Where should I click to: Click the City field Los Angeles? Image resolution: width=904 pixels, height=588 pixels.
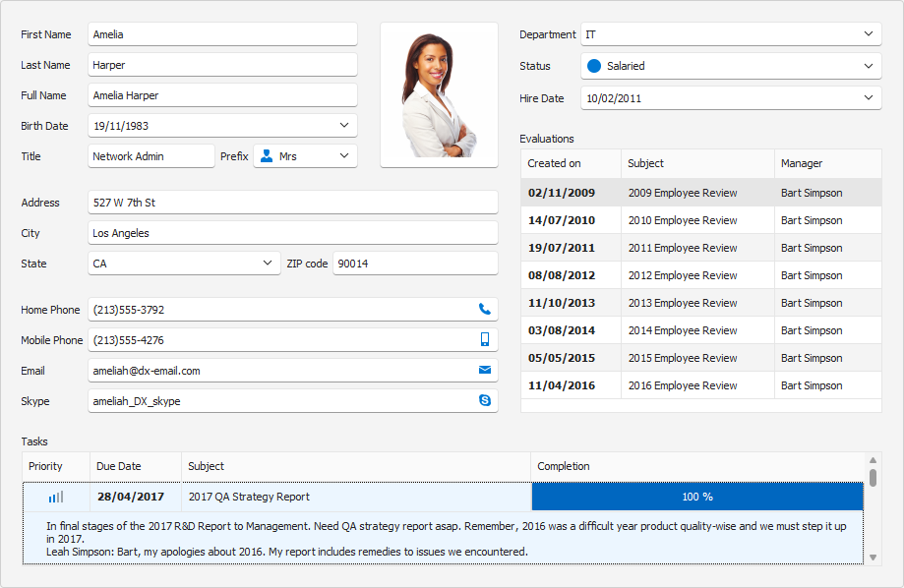tap(293, 233)
